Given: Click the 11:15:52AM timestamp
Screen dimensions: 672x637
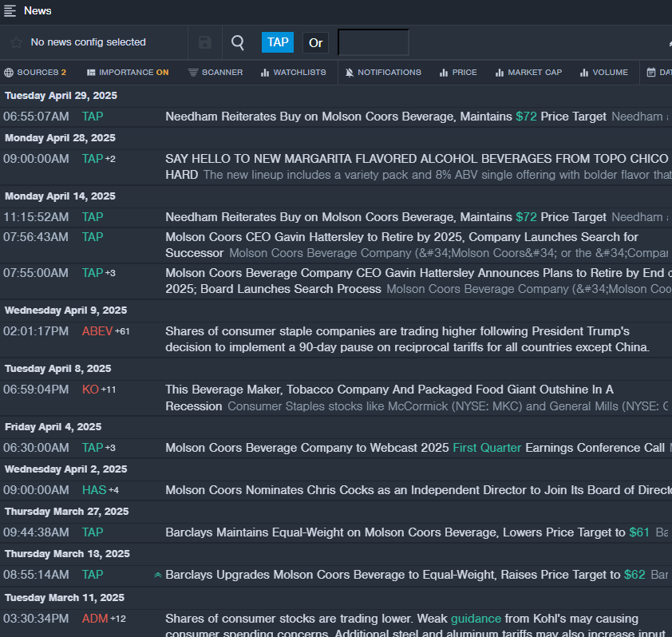Looking at the screenshot, I should coord(36,217).
